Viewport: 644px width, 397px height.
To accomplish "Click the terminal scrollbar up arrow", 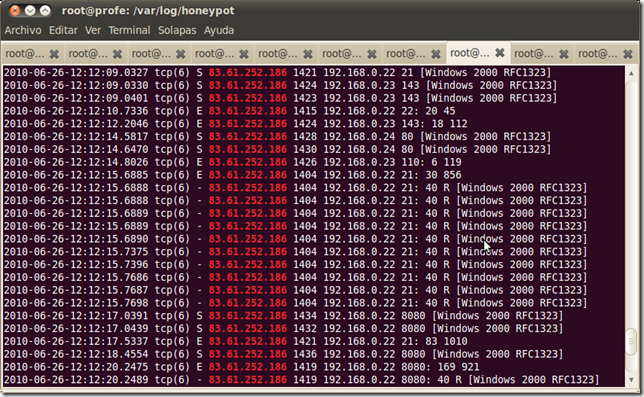I will point(631,73).
